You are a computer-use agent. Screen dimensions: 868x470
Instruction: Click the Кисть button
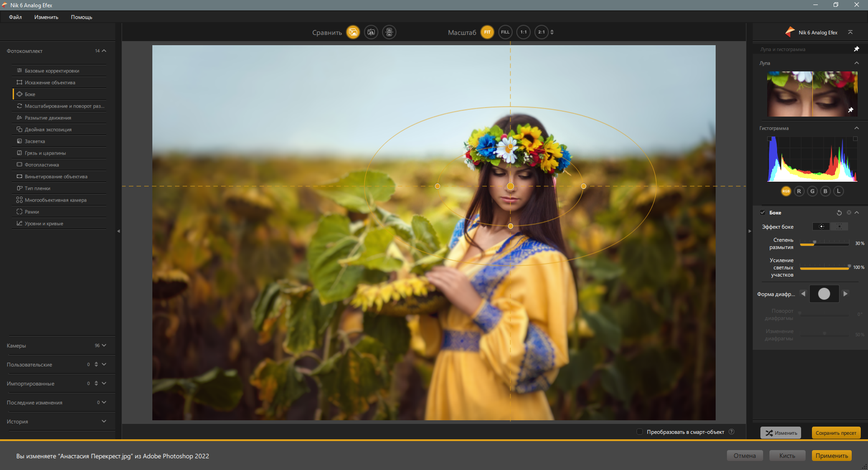point(787,456)
